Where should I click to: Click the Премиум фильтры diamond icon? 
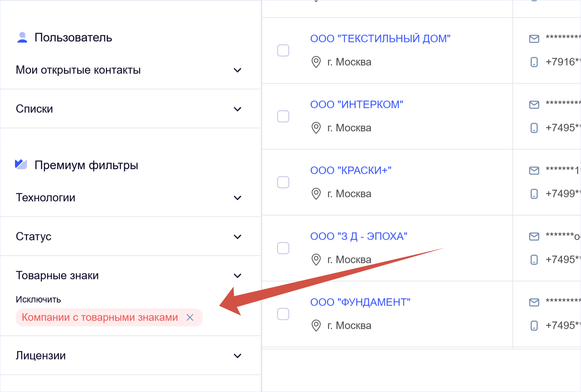21,164
